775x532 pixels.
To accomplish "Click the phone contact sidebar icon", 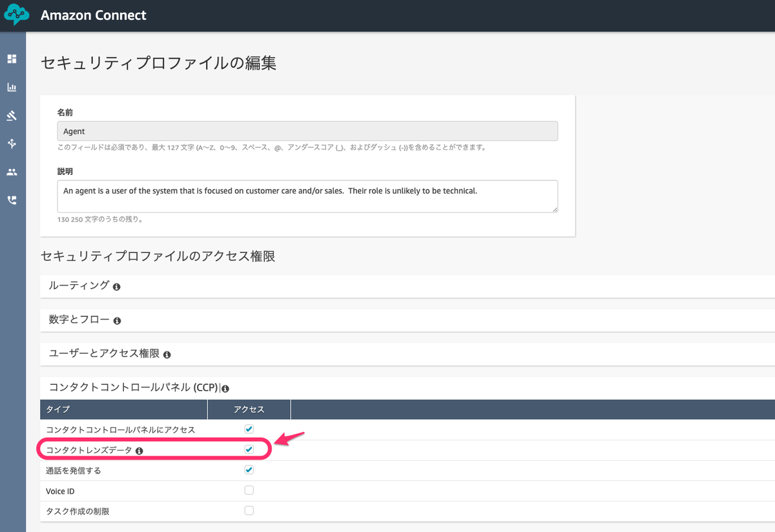I will coord(12,200).
